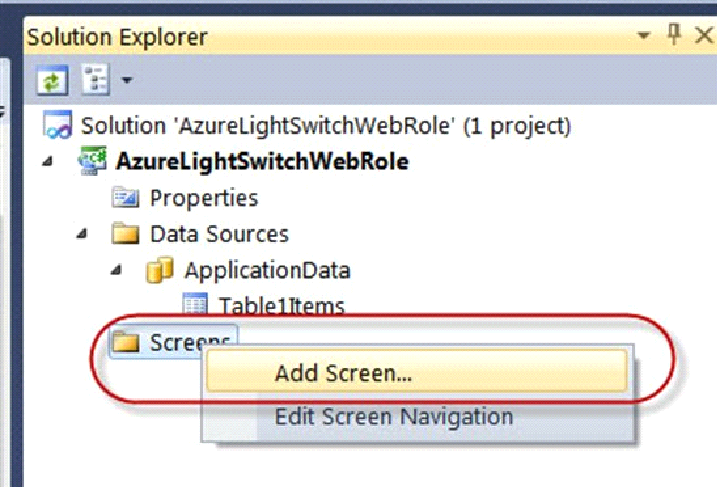Close the Solution Explorer panel
The image size is (717, 487).
pos(703,36)
